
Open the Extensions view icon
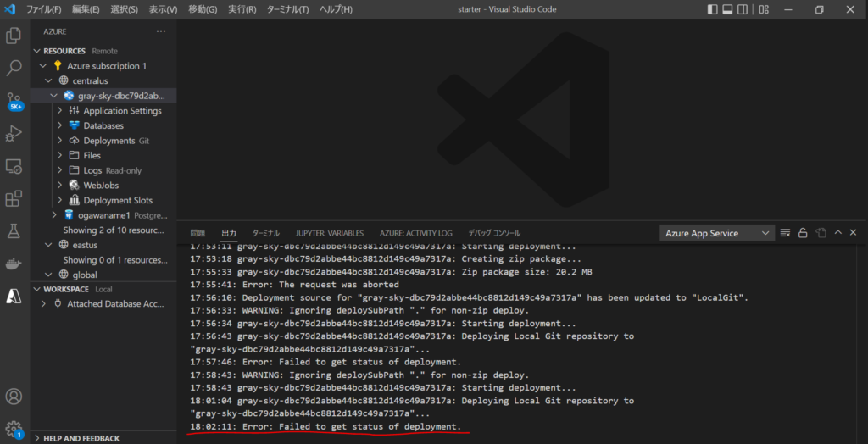[14, 199]
